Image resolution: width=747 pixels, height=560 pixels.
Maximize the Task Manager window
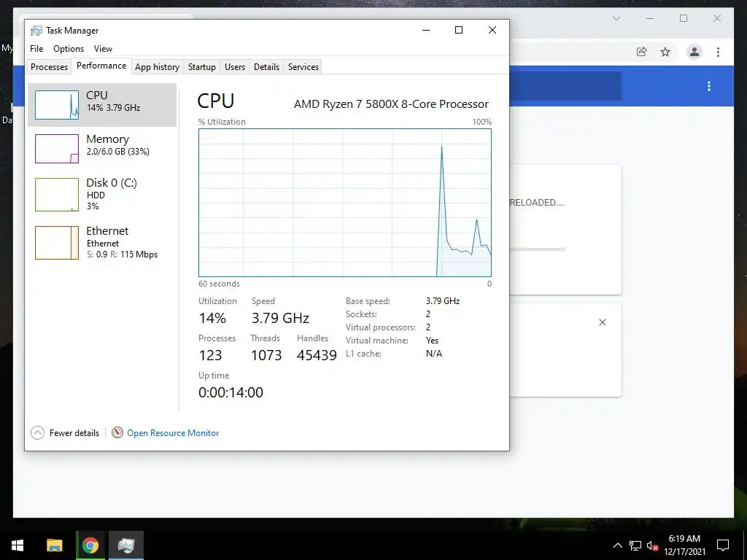pyautogui.click(x=459, y=30)
